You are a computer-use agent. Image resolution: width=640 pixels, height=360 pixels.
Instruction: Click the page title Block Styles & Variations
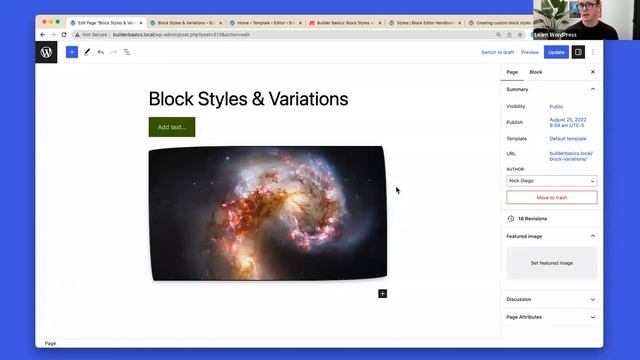click(248, 99)
